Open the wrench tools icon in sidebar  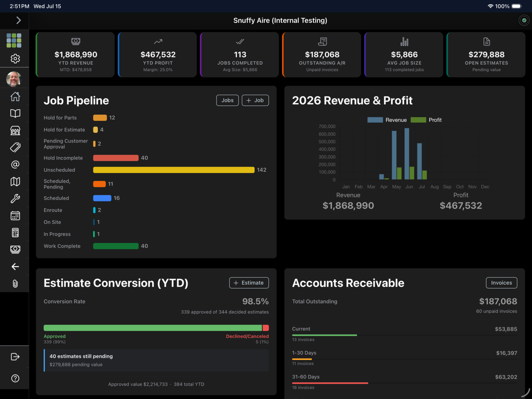pyautogui.click(x=15, y=198)
